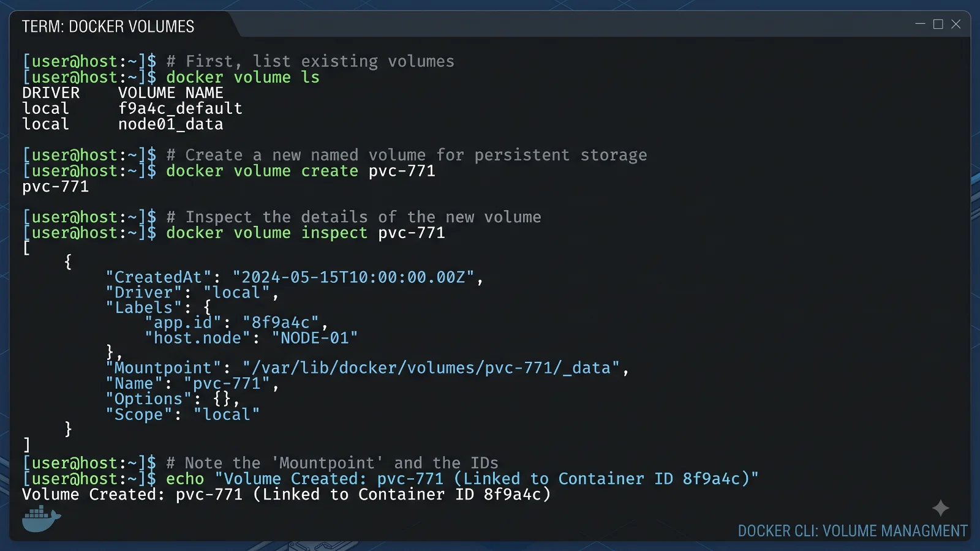Click the sparkle star icon near bottom-right
The width and height of the screenshot is (980, 551).
(941, 508)
